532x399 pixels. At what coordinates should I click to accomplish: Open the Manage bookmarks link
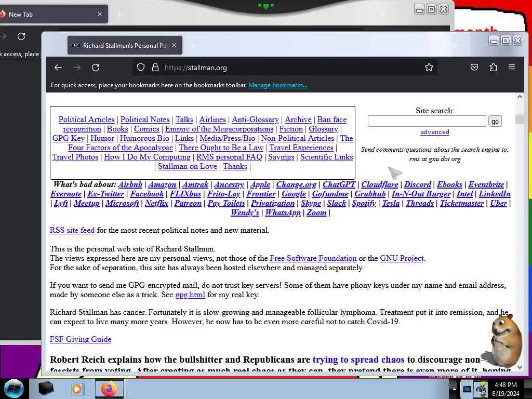(278, 85)
